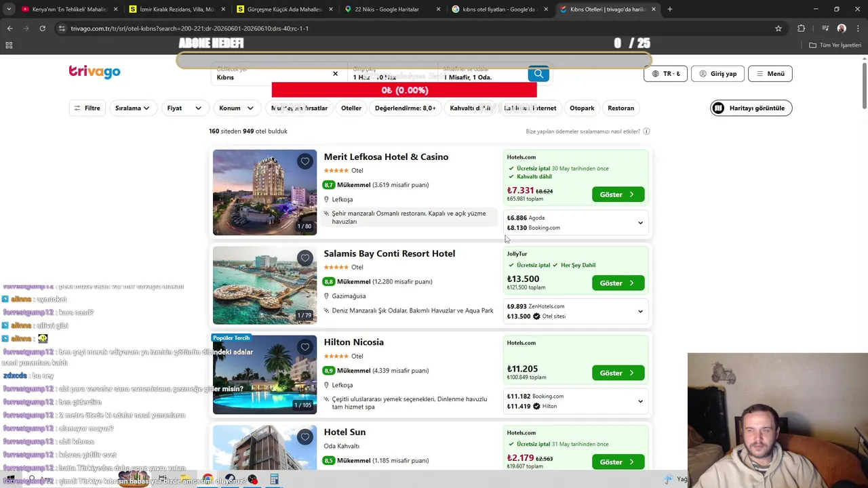Click the address bar URL field
This screenshot has width=868, height=488.
[407, 28]
